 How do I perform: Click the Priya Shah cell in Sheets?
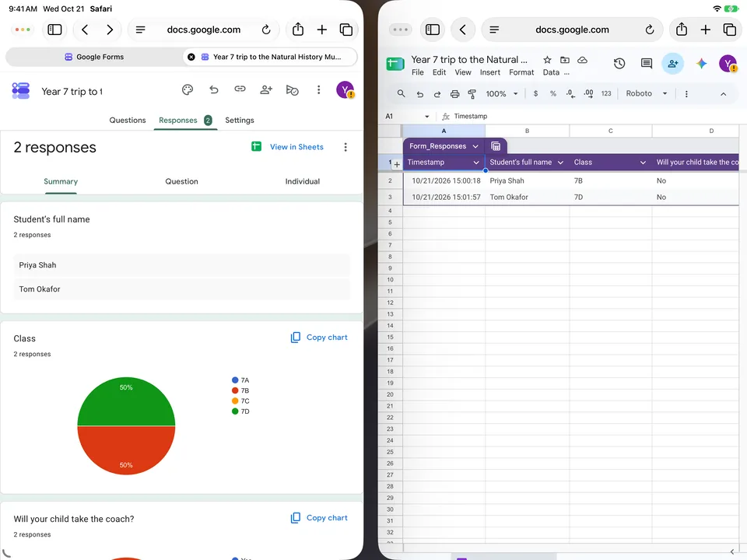tap(527, 181)
